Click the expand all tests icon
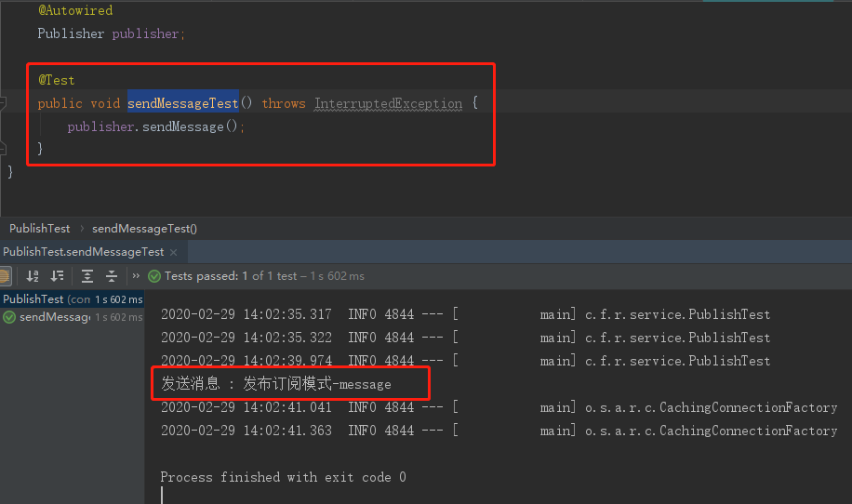852x504 pixels. [x=87, y=276]
